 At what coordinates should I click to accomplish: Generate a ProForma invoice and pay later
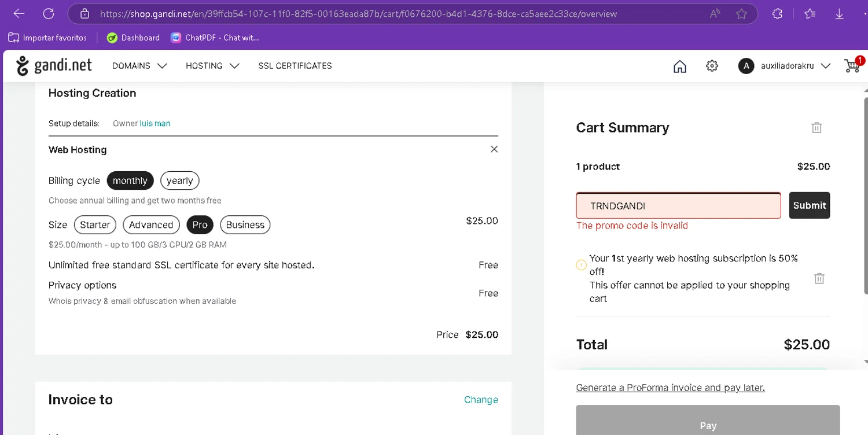pos(671,388)
